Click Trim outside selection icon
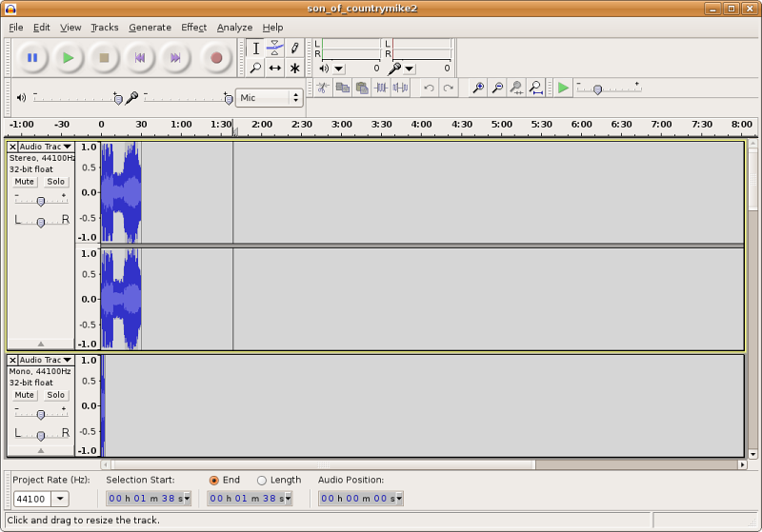This screenshot has width=762, height=532. point(381,88)
